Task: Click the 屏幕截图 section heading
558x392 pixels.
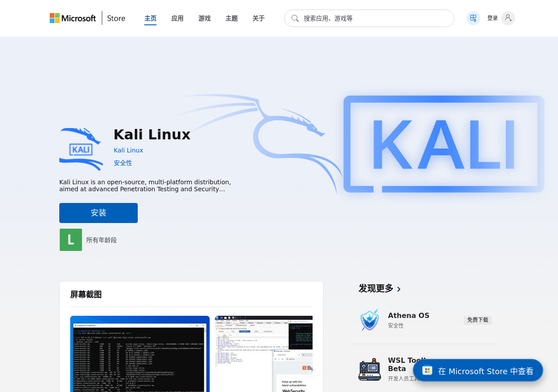Action: pos(86,294)
